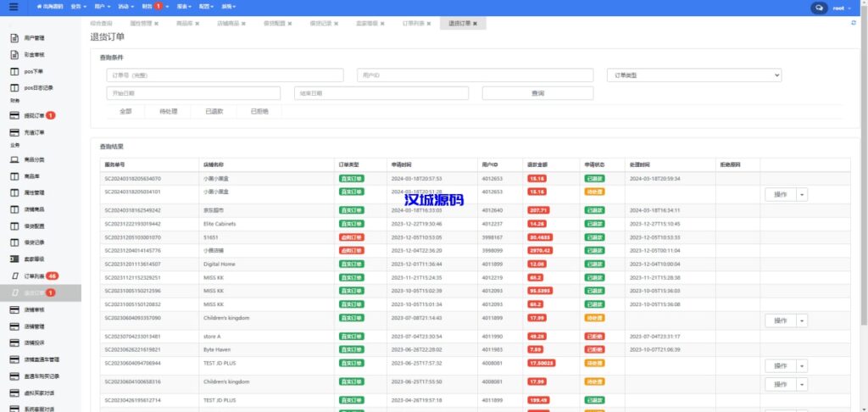This screenshot has height=412, width=868.
Task: Close the 退货订单 tab
Action: click(475, 24)
